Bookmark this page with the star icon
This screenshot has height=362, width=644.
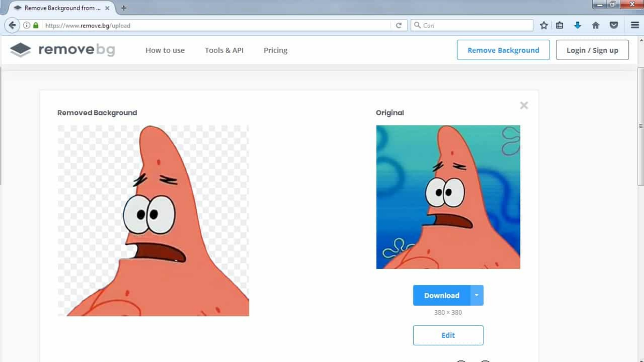point(544,25)
